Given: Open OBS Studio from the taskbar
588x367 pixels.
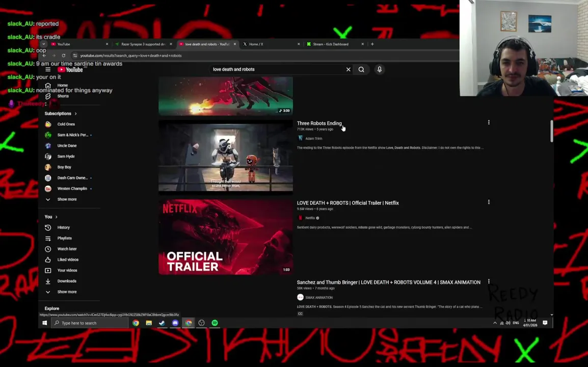Looking at the screenshot, I should (x=201, y=323).
